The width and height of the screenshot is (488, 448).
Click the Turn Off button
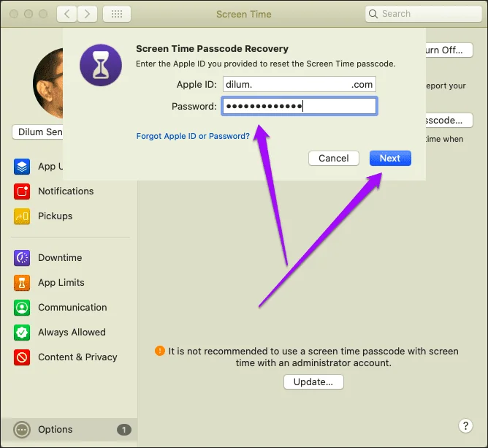point(449,50)
